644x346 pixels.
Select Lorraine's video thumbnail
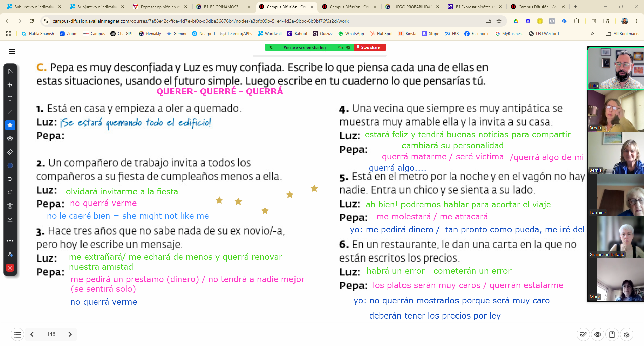[x=616, y=195]
